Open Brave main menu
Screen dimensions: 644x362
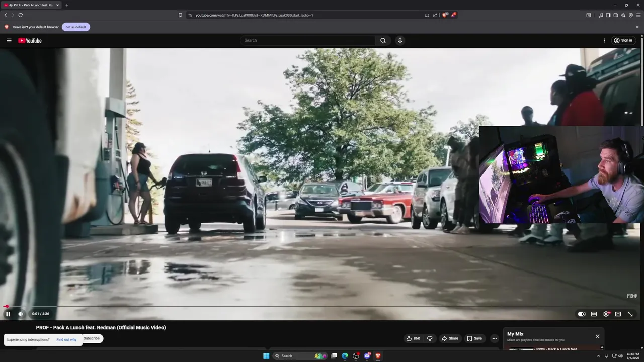click(x=638, y=15)
